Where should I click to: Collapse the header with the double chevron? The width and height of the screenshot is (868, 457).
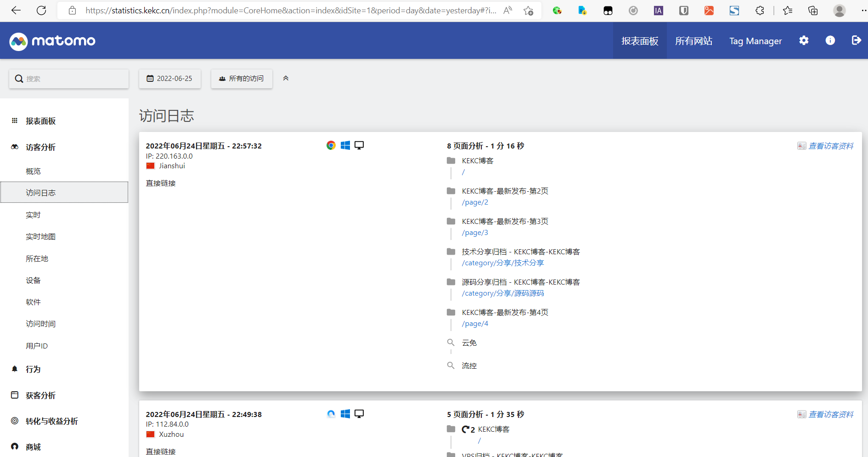pos(286,78)
